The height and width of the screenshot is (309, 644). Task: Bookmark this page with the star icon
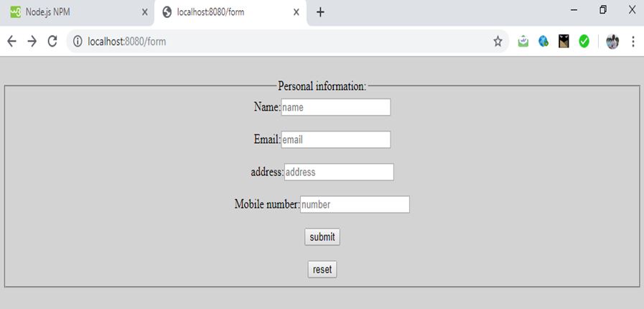(x=498, y=42)
